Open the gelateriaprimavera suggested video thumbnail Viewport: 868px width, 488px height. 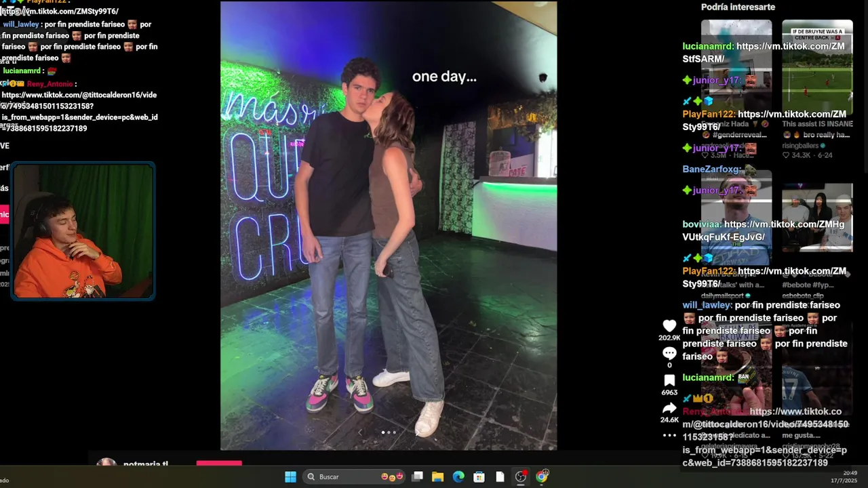(x=736, y=369)
